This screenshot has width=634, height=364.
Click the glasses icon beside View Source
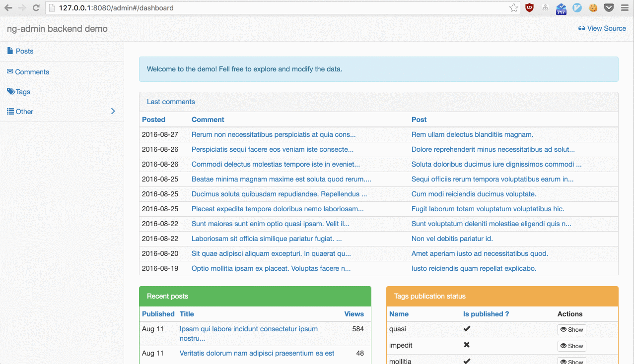point(582,28)
